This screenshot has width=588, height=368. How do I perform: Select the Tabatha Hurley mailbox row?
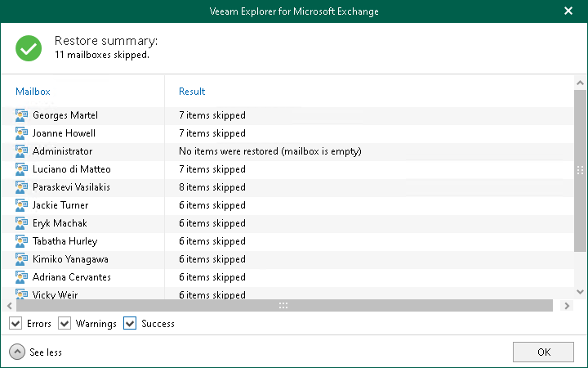click(x=65, y=241)
